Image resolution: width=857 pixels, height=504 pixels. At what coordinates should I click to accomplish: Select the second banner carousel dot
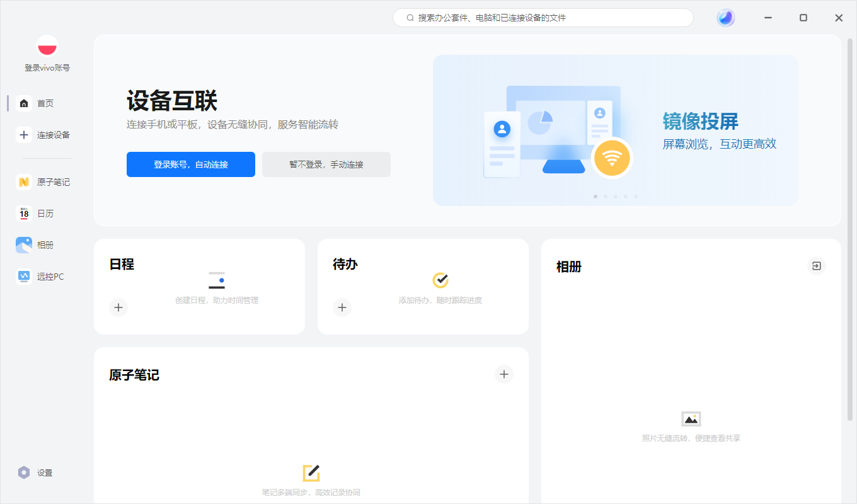(x=606, y=197)
